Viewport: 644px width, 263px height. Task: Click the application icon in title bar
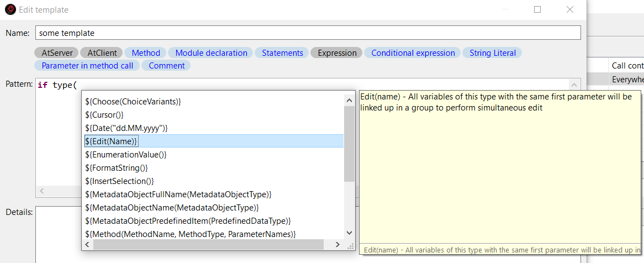tap(10, 9)
